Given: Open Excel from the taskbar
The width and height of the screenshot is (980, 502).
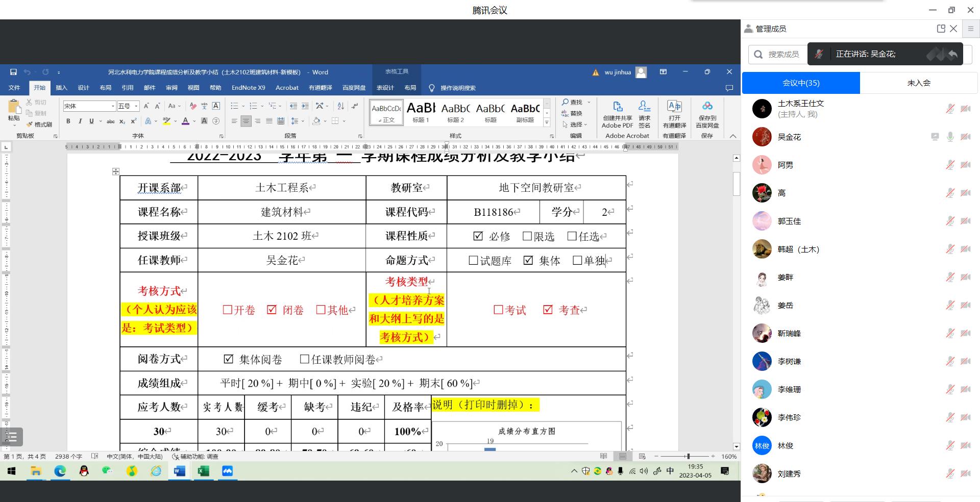Looking at the screenshot, I should coord(204,471).
